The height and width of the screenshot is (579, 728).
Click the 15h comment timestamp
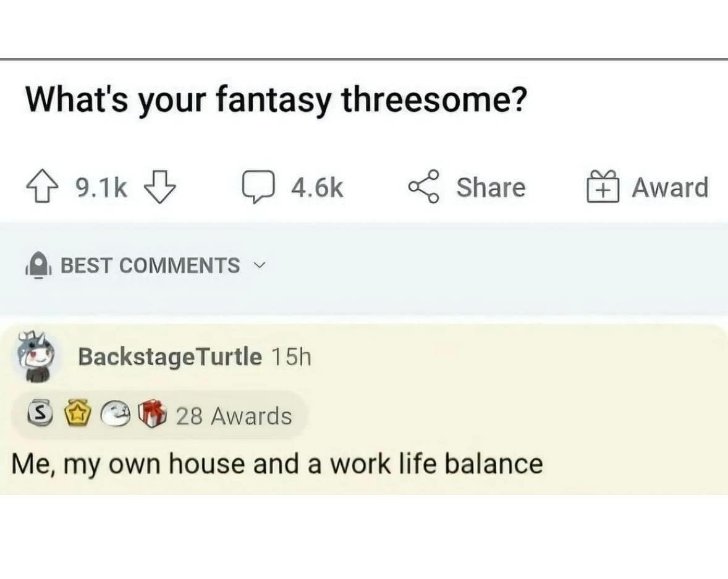pos(291,357)
